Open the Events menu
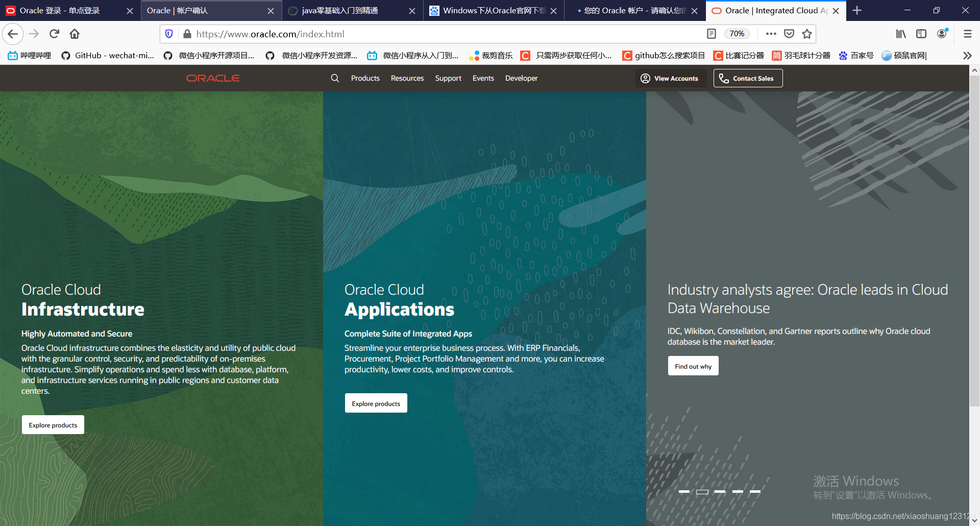 coord(483,78)
